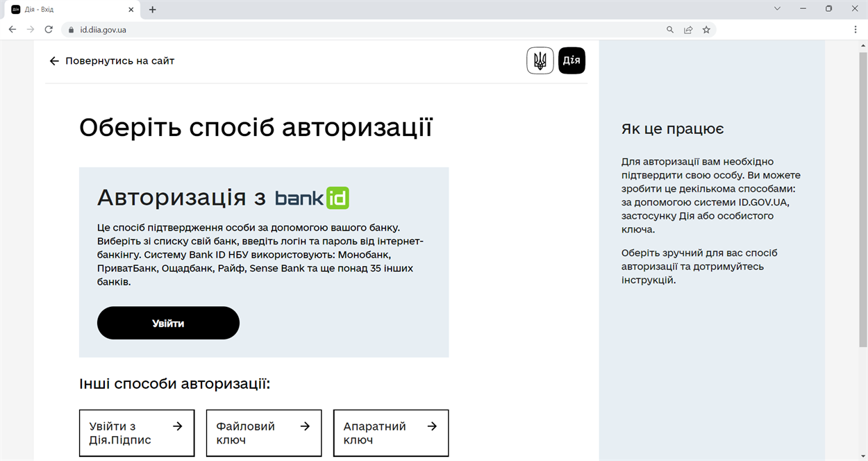
Task: Select the Дія - Вхід browser tab
Action: coord(73,10)
